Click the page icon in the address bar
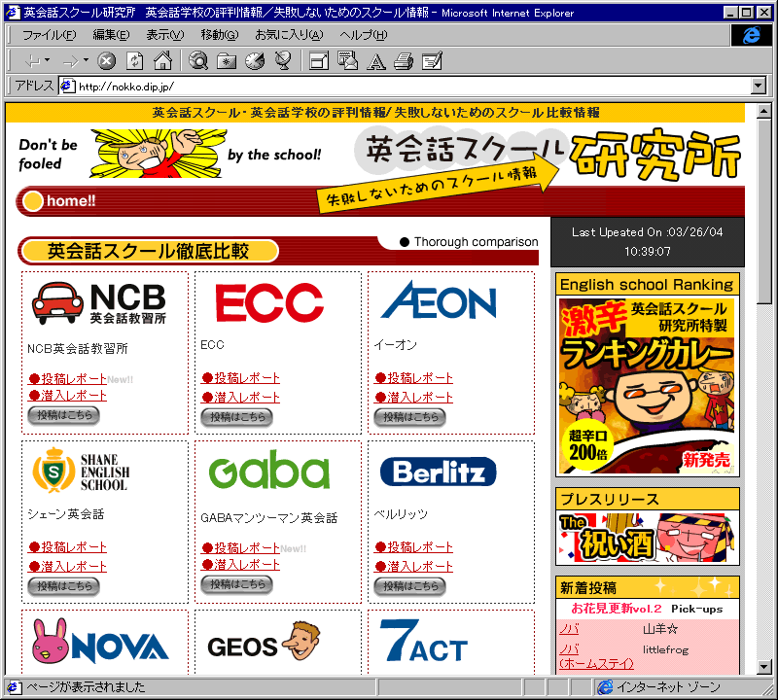The height and width of the screenshot is (700, 778). tap(67, 86)
